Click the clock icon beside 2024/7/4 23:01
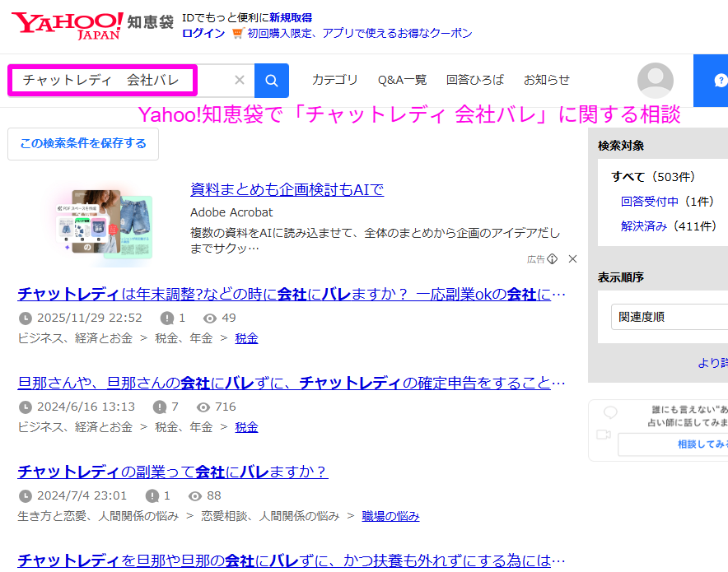The width and height of the screenshot is (728, 572). (25, 496)
